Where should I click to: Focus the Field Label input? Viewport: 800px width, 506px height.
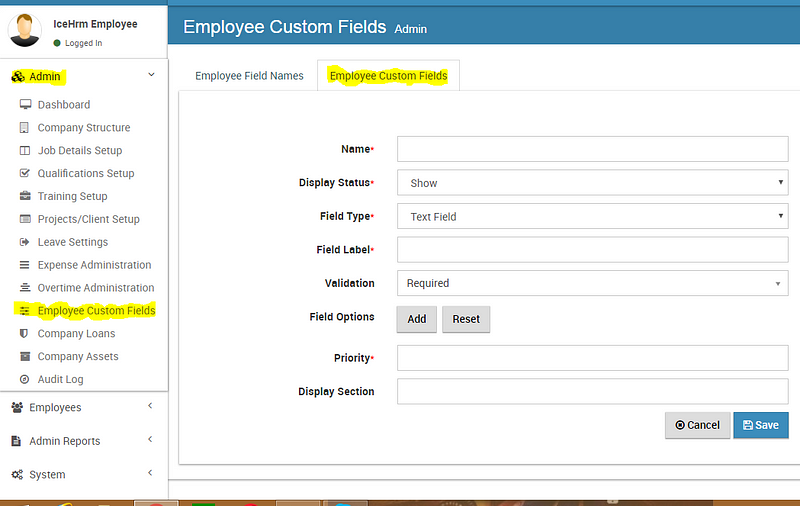coord(592,249)
